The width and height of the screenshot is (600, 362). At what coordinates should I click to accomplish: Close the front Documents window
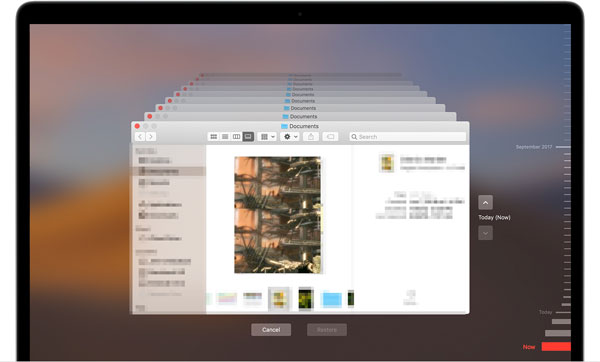click(x=137, y=126)
